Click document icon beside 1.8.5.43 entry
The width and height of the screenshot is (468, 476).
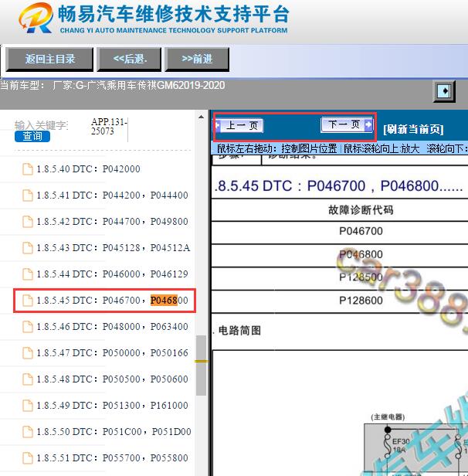(28, 248)
